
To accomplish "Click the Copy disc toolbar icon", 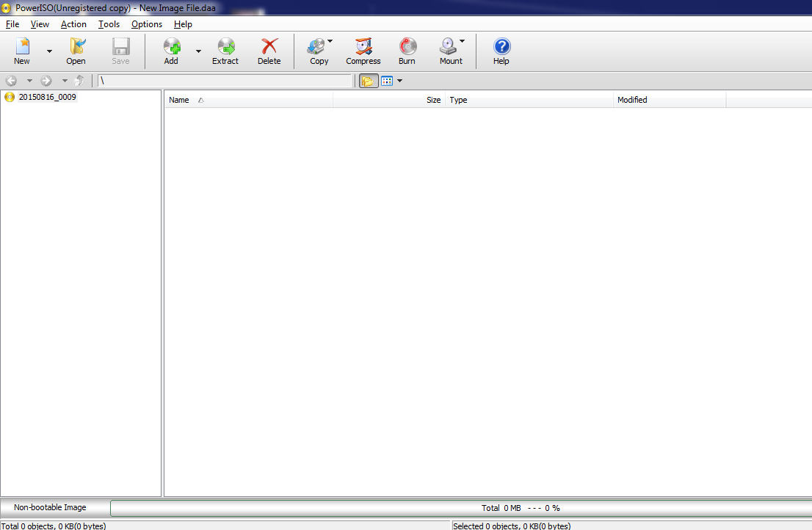I will (316, 46).
